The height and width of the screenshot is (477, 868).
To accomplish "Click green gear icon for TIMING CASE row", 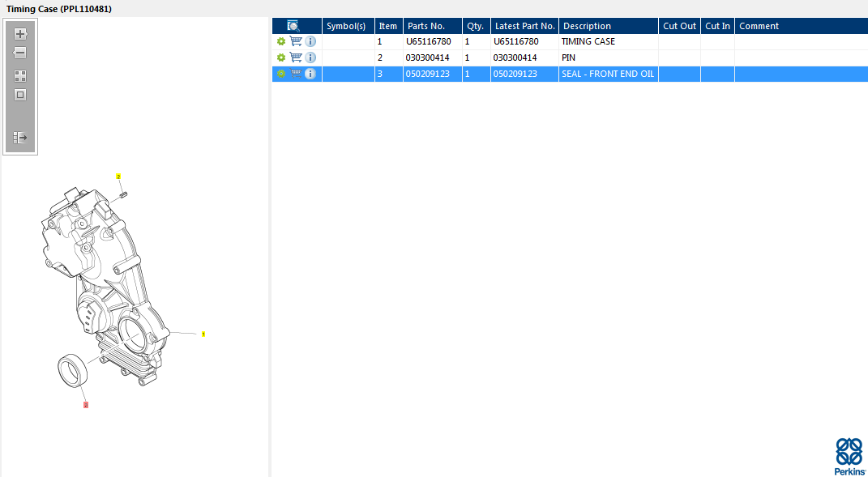I will pos(281,41).
